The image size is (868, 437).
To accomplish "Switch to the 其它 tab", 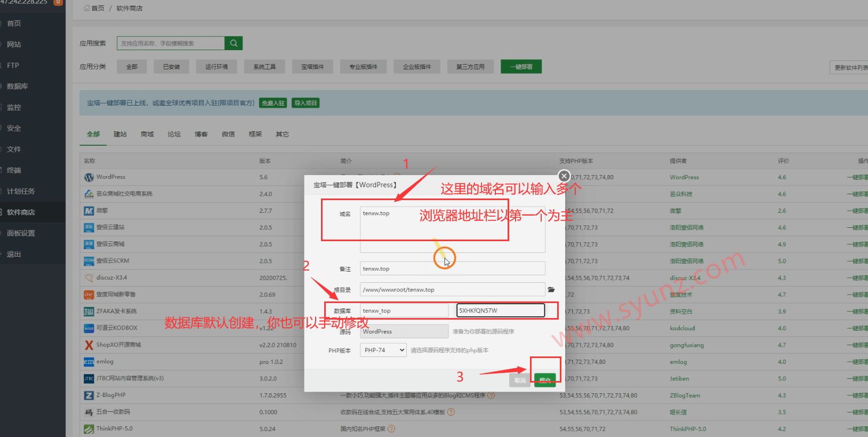I will pyautogui.click(x=283, y=134).
